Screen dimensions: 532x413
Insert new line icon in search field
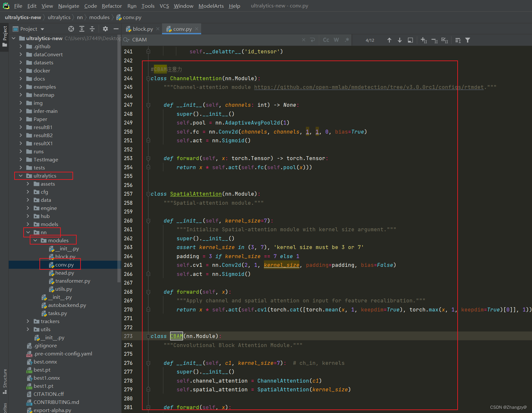pos(312,40)
